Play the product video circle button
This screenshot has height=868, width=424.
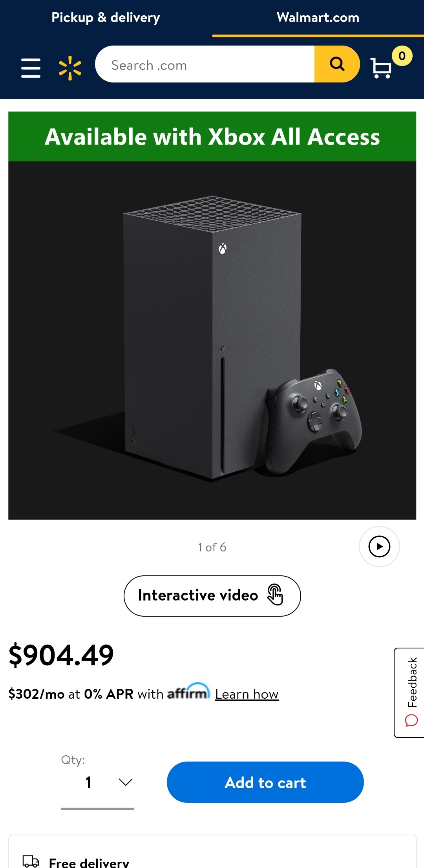coord(379,546)
